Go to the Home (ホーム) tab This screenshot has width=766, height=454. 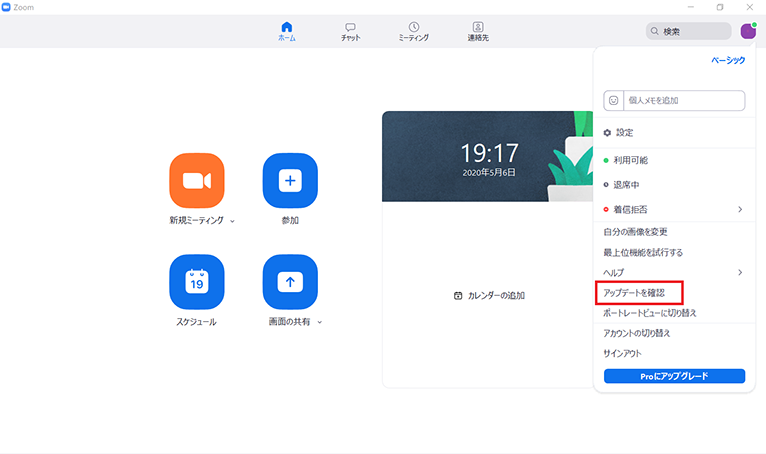click(x=287, y=31)
